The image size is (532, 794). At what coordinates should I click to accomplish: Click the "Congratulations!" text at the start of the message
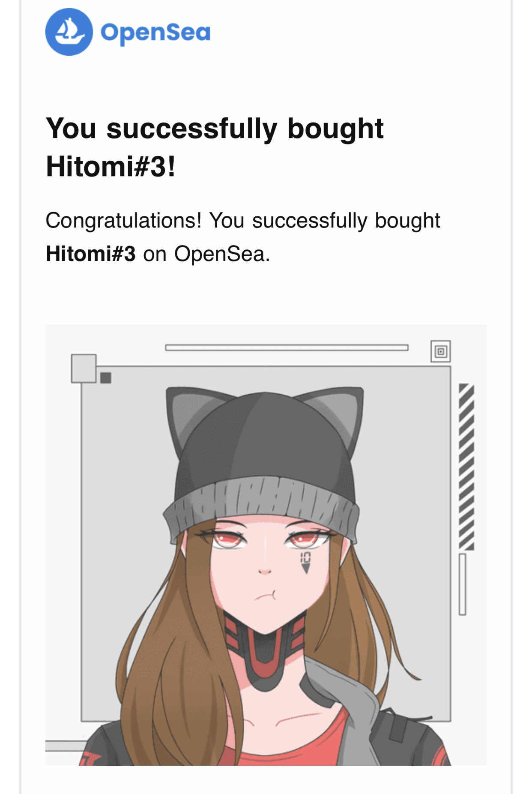(123, 221)
